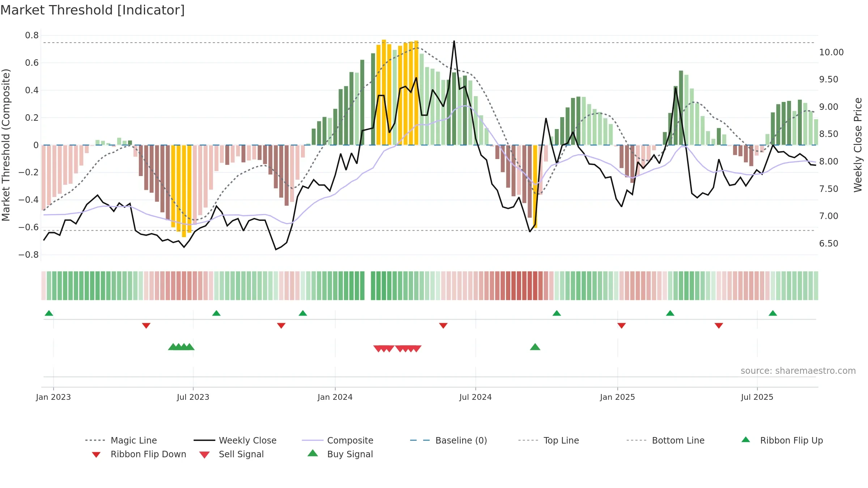Click the Jan 2025 x-axis label
The height and width of the screenshot is (488, 868).
617,397
